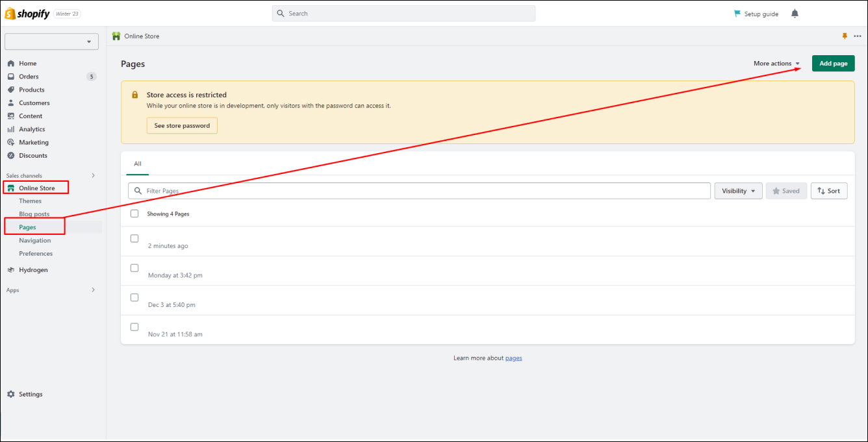
Task: Click the Analytics bar chart icon
Action: [11, 129]
